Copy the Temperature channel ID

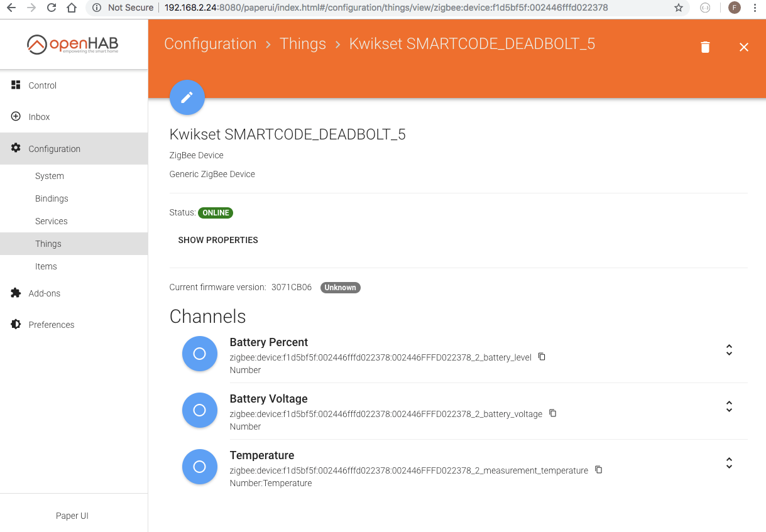pos(599,470)
